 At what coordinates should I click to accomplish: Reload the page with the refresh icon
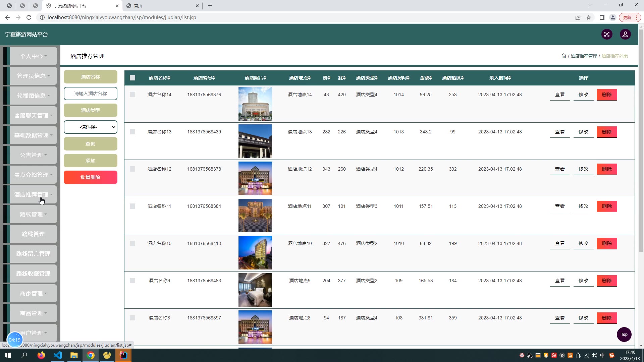pyautogui.click(x=29, y=17)
